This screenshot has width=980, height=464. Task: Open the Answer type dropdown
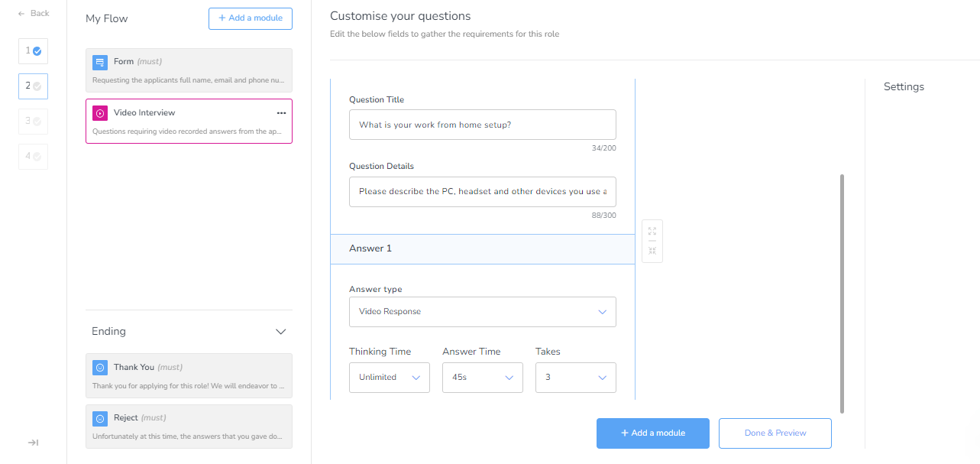click(x=482, y=312)
